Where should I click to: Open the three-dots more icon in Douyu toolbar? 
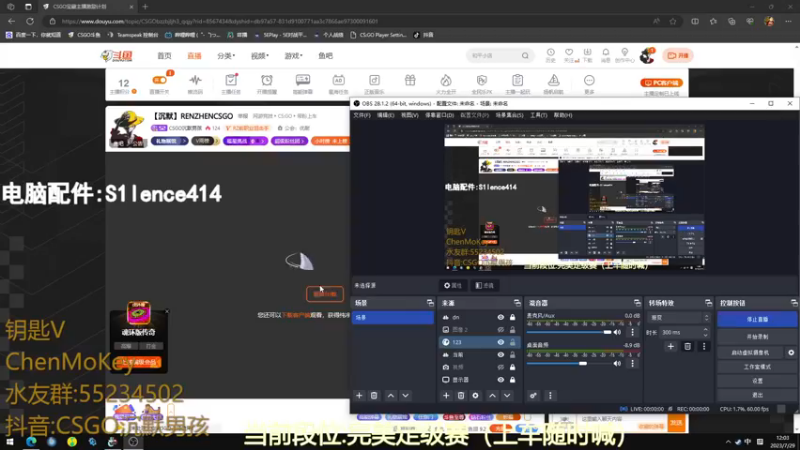(589, 80)
